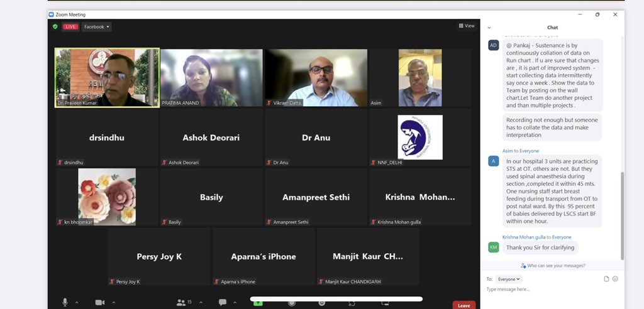The height and width of the screenshot is (309, 644).
Task: Click the chat panel scrollbar
Action: point(622,215)
